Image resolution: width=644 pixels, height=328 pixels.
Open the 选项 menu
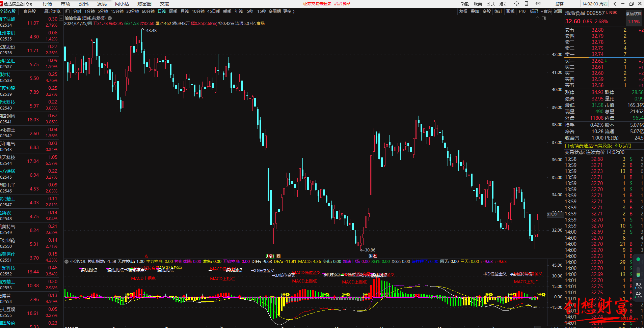504,4
